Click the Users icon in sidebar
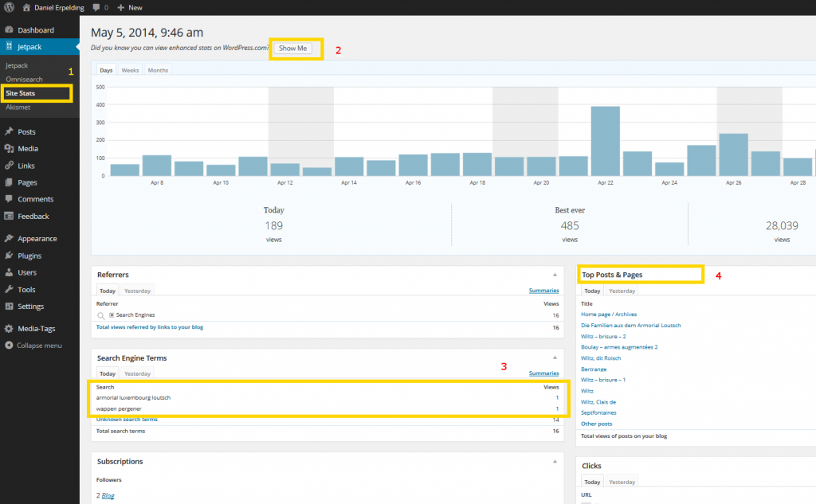This screenshot has height=504, width=816. (x=9, y=273)
